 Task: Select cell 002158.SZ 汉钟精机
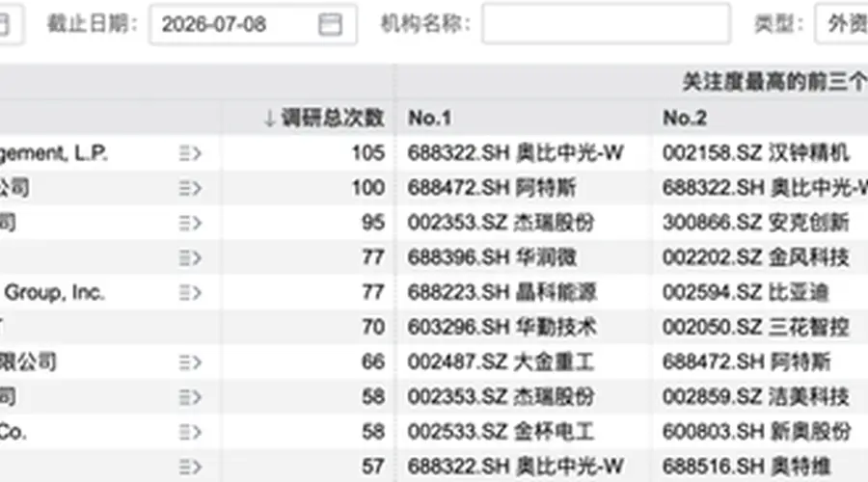[x=755, y=152]
